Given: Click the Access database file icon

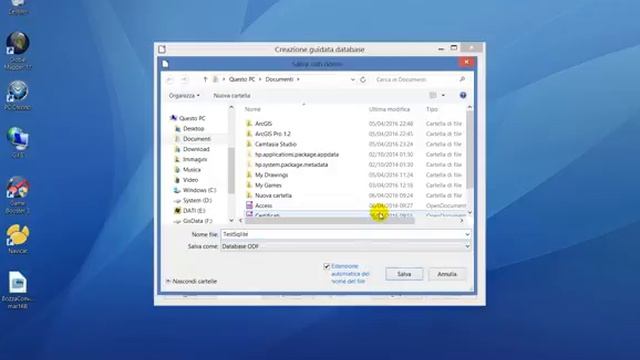Looking at the screenshot, I should [249, 205].
